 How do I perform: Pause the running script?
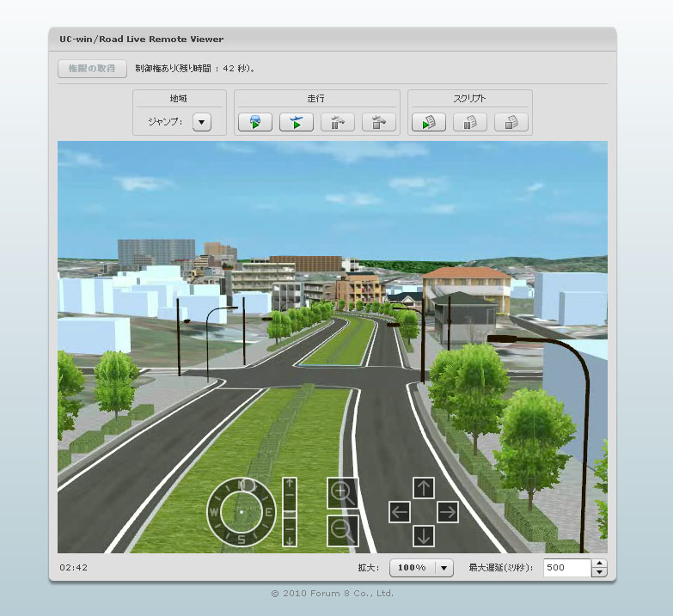(469, 122)
